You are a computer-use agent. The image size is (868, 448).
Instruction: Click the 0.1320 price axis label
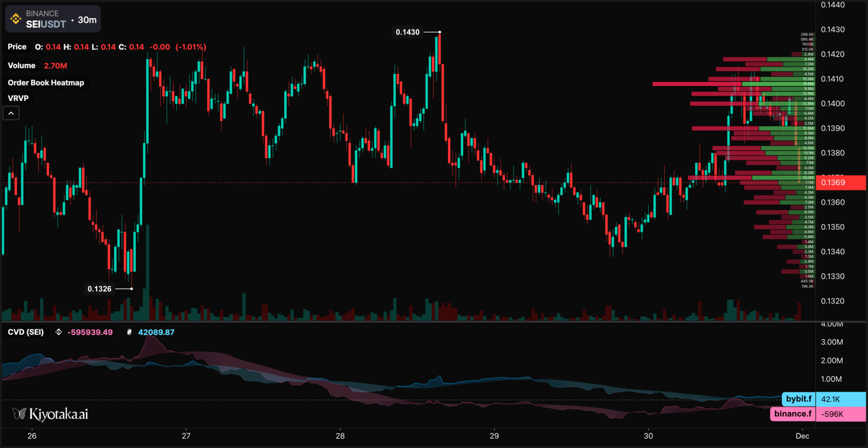tap(833, 301)
